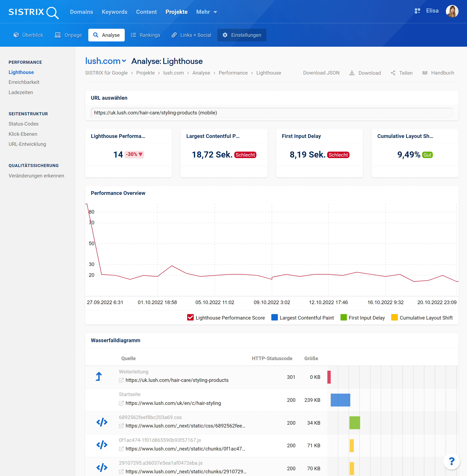The width and height of the screenshot is (467, 476).
Task: Open URL-Entwicklung in the sidebar
Action: point(27,144)
